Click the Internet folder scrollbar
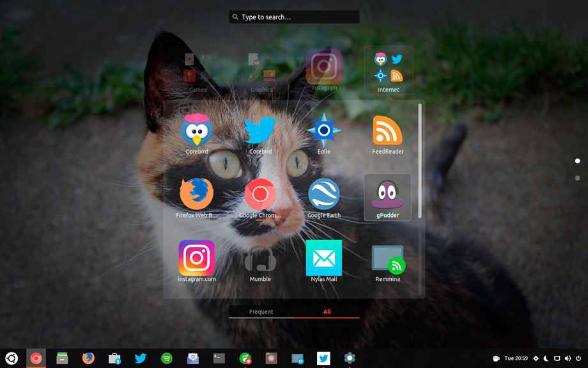This screenshot has width=588, height=368. click(420, 160)
